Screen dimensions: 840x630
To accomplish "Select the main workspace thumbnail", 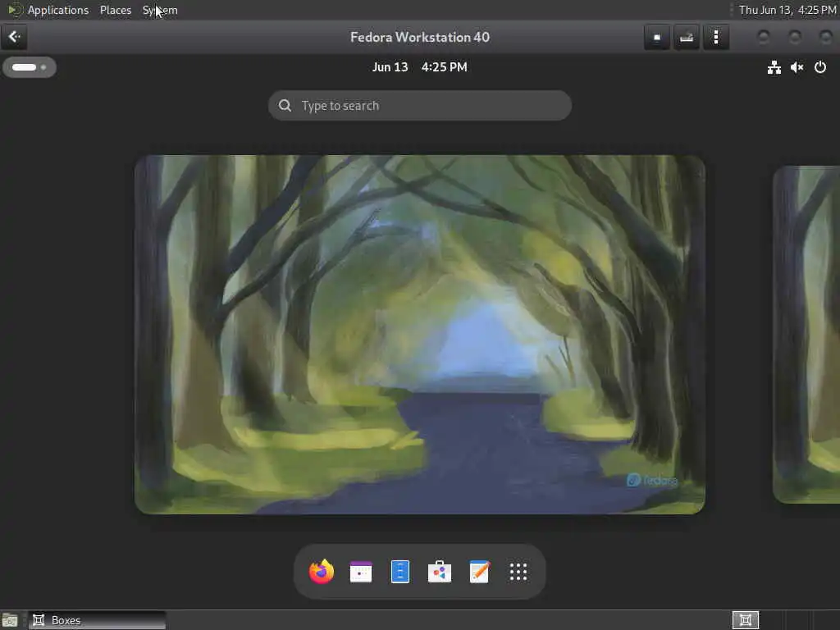I will (x=419, y=335).
